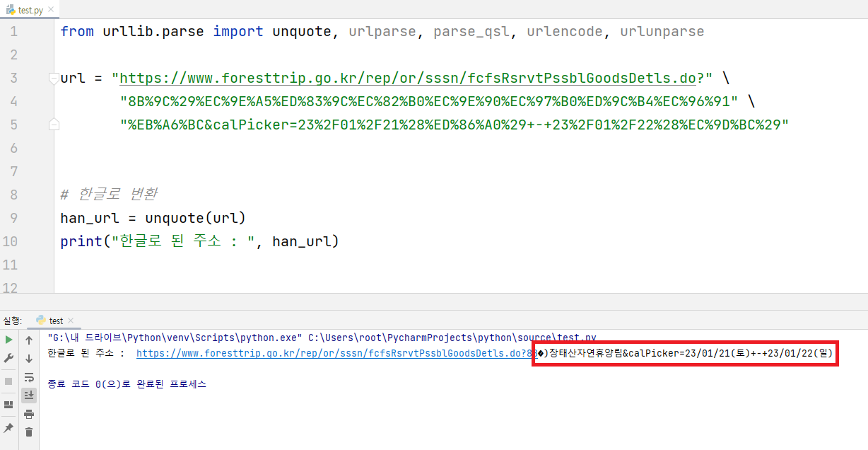Click '한글로 된 주소 :' console text

[x=86, y=352]
